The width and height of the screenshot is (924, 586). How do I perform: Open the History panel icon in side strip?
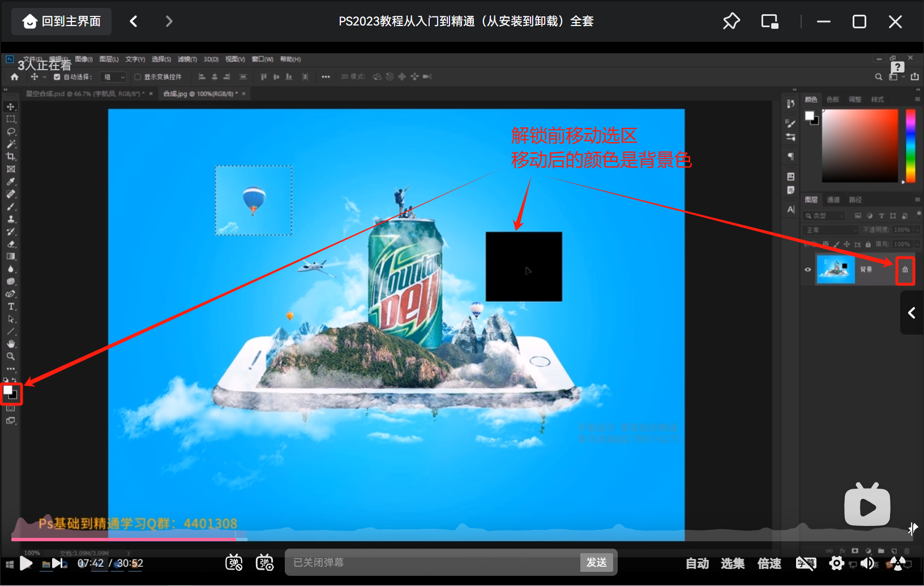tap(791, 104)
